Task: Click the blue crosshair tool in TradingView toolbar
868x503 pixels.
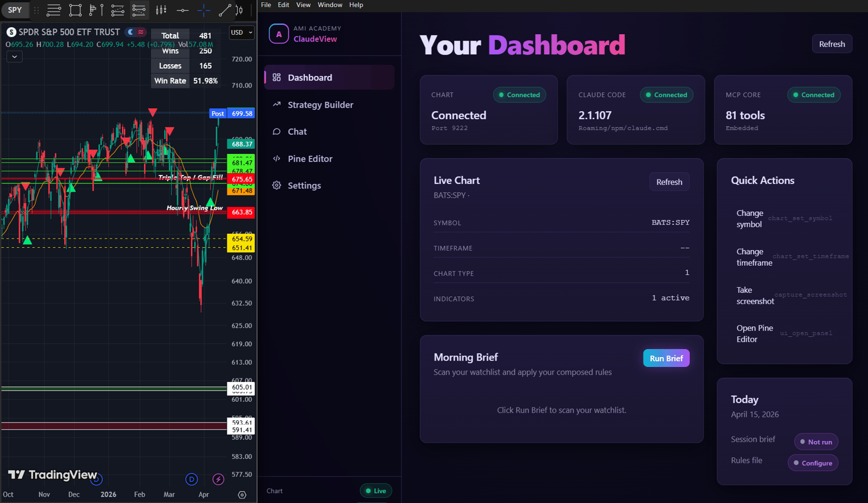Action: 204,10
